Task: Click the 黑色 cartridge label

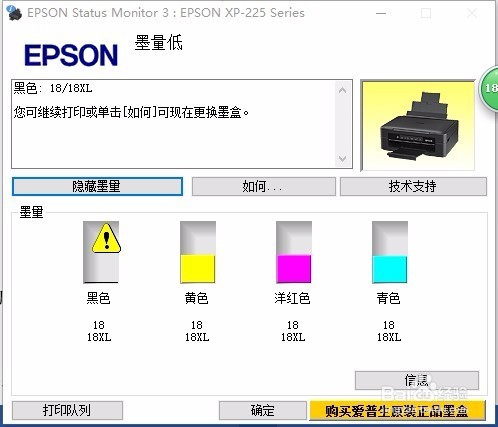Action: pos(98,298)
